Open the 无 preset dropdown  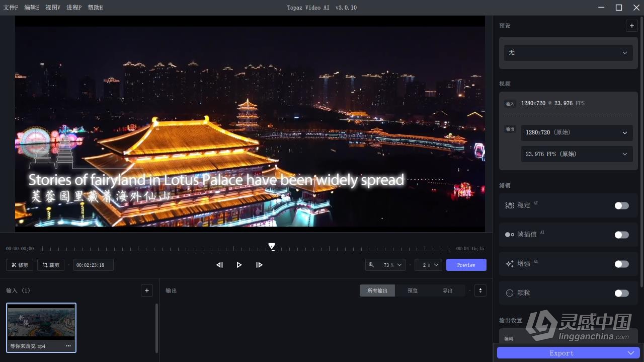(568, 52)
